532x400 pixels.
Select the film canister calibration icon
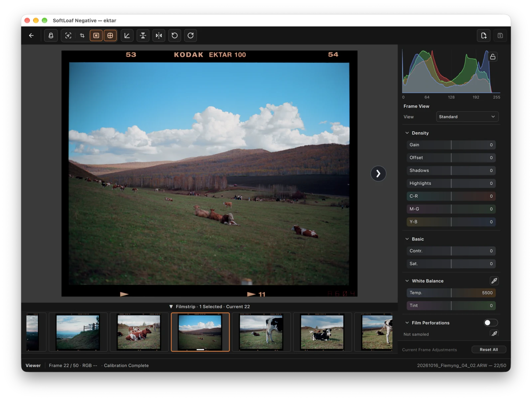coord(51,36)
